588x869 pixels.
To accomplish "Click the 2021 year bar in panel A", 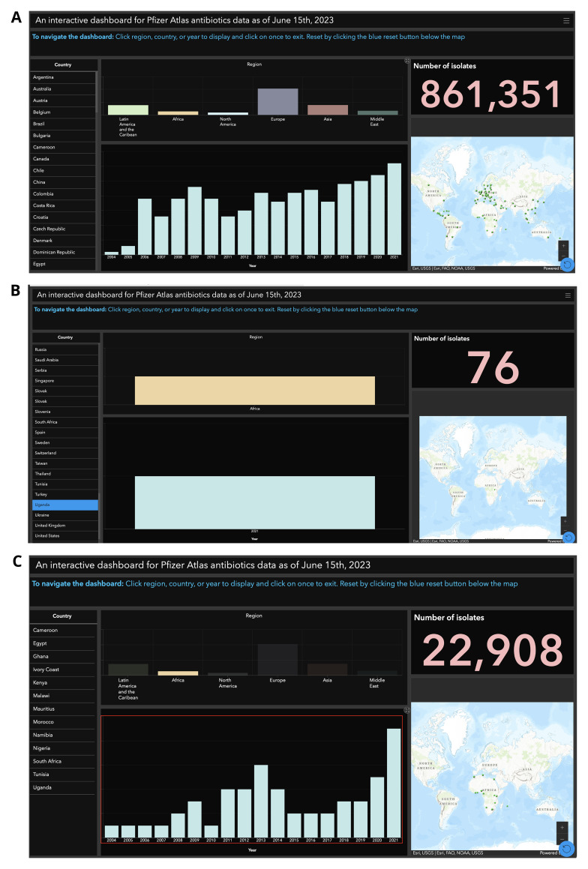I will point(394,209).
